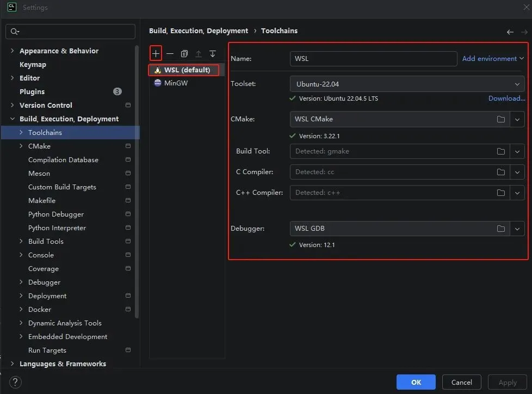The height and width of the screenshot is (394, 532).
Task: Navigate back with the left arrow
Action: coord(510,32)
